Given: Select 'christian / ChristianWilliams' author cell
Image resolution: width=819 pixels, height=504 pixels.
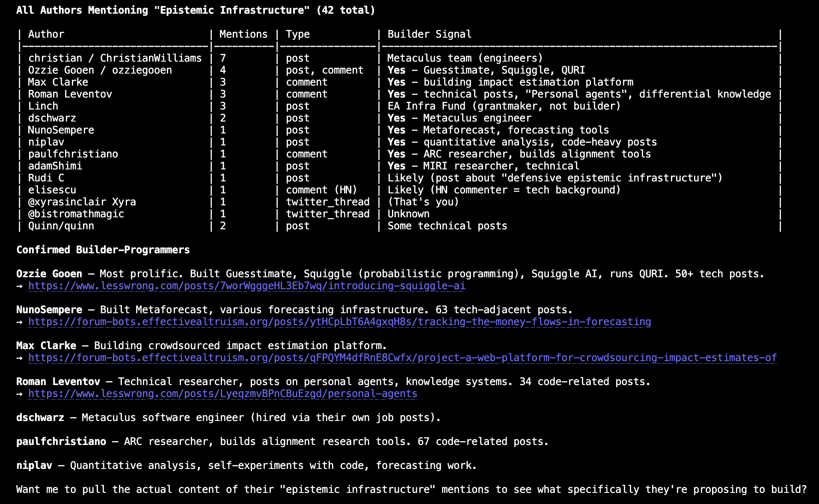Looking at the screenshot, I should 115,58.
